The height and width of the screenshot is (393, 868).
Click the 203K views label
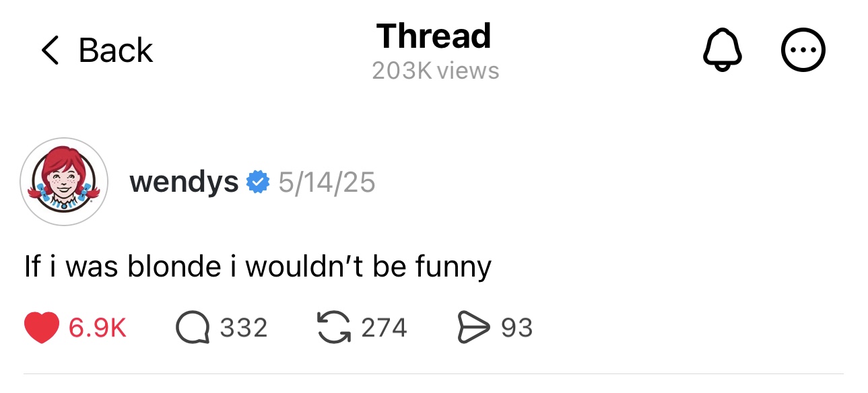click(435, 71)
